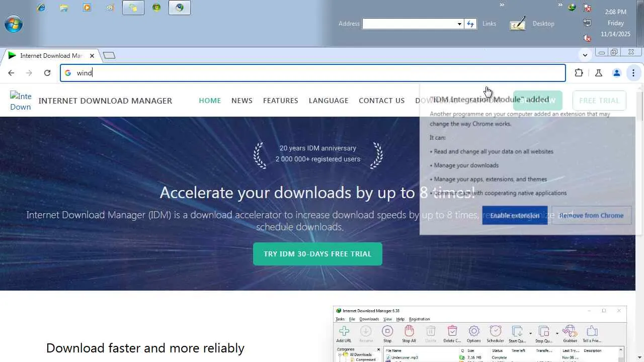Open the network status tray icon
Viewport: 644px width, 362px height.
(x=587, y=23)
